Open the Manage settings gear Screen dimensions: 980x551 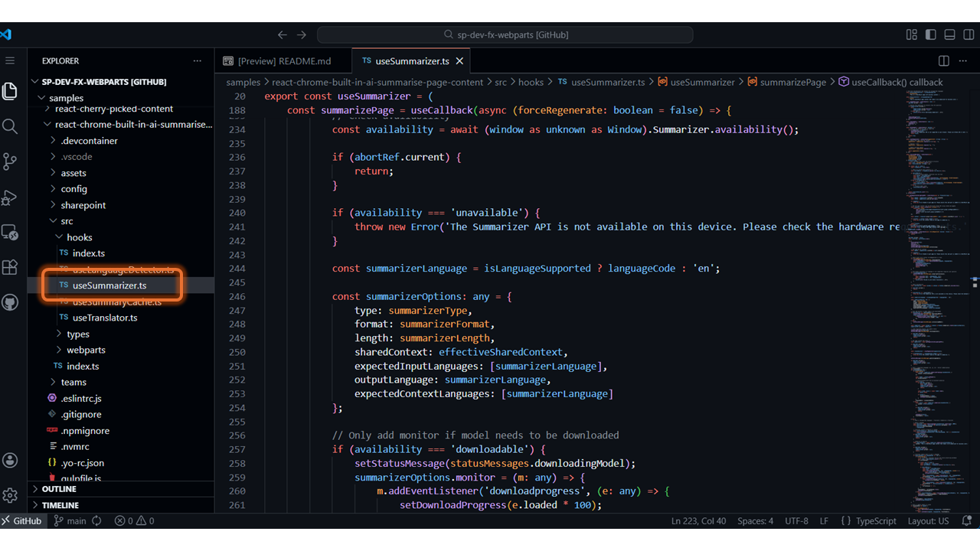10,495
